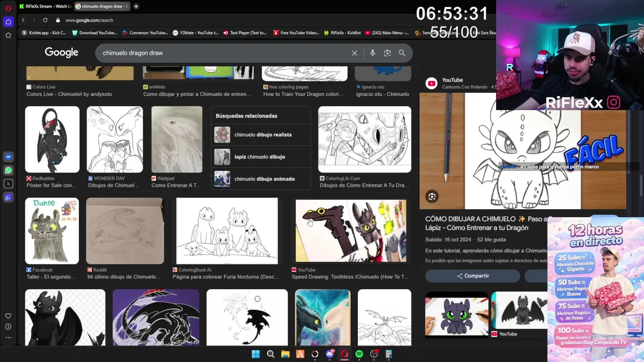Open the Download YouTube bookmark
Screen dimensions: 644x362
click(x=95, y=33)
